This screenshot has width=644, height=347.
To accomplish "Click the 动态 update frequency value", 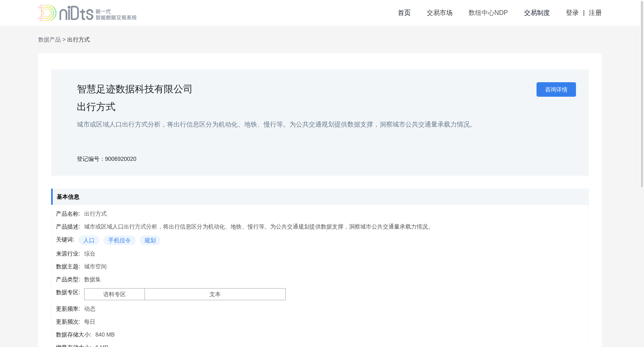I will (90, 309).
